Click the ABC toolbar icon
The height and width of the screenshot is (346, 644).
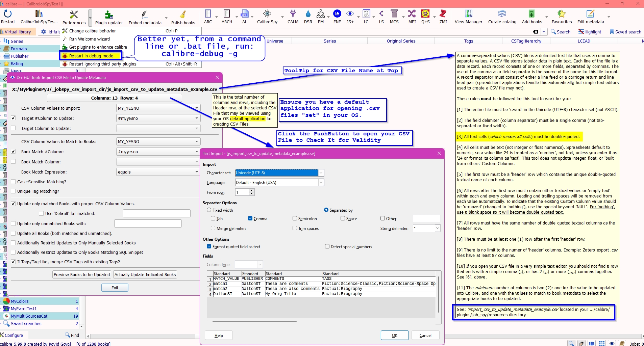[208, 14]
